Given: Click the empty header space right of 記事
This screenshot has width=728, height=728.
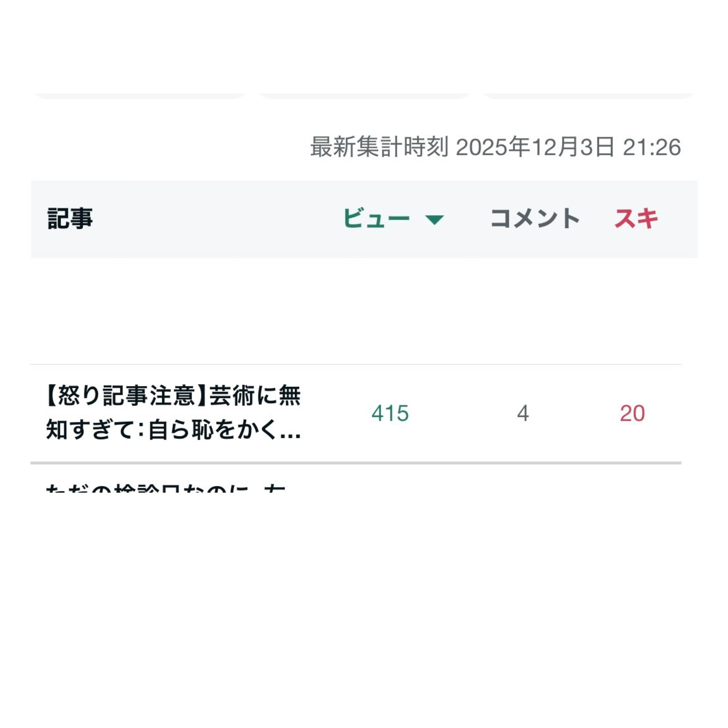Looking at the screenshot, I should tap(215, 218).
